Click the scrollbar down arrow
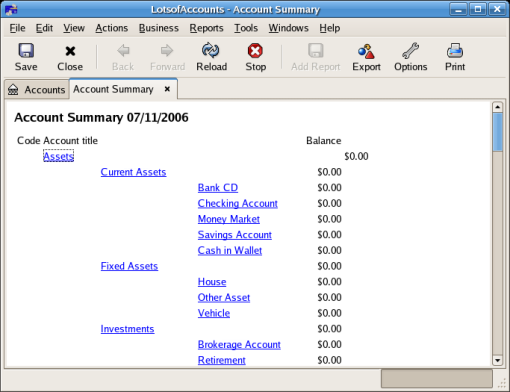 [x=497, y=360]
